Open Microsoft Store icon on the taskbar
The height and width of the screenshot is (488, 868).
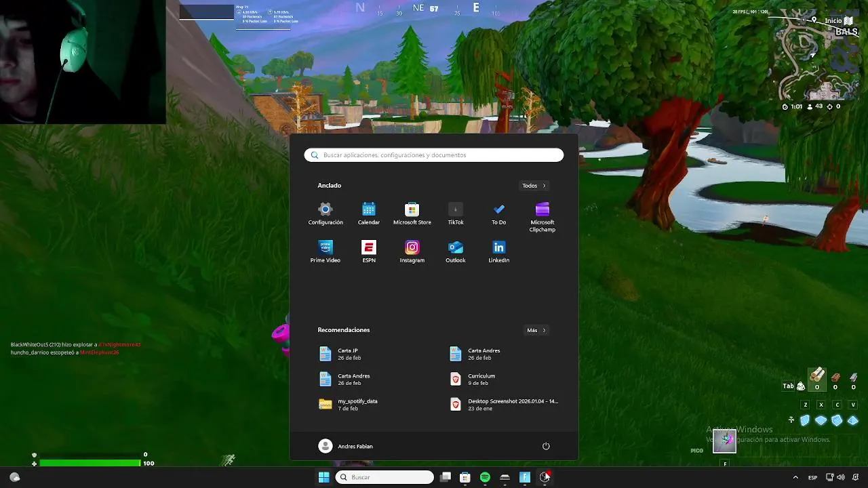(465, 477)
